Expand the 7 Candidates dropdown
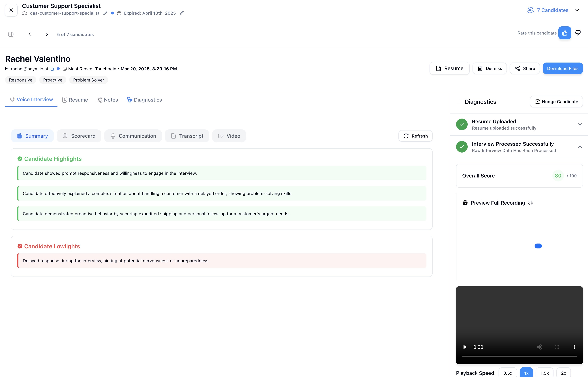 click(x=577, y=10)
